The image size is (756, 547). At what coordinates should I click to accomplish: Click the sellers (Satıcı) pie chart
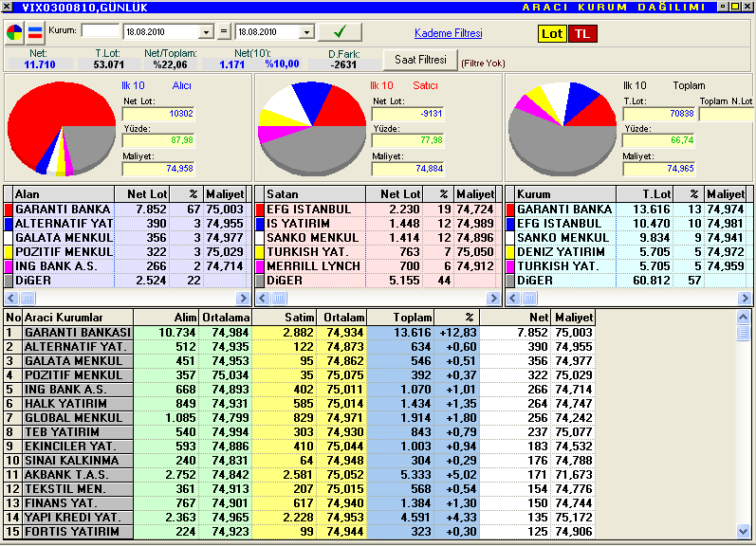(x=312, y=127)
